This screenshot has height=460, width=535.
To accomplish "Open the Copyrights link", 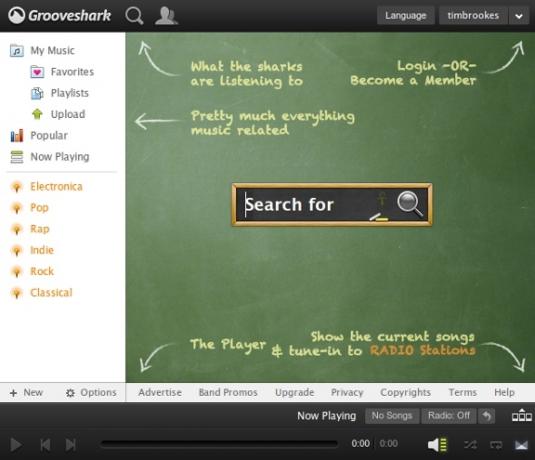I will [405, 392].
